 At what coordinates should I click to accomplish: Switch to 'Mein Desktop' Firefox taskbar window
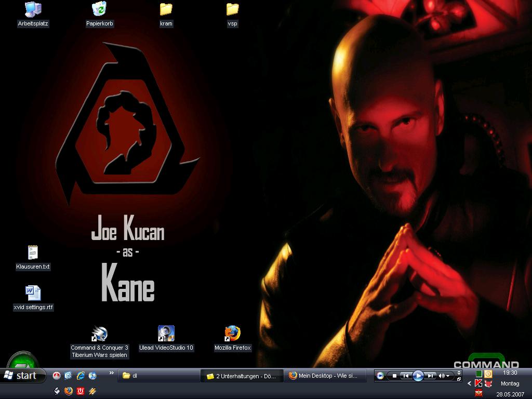(x=325, y=376)
